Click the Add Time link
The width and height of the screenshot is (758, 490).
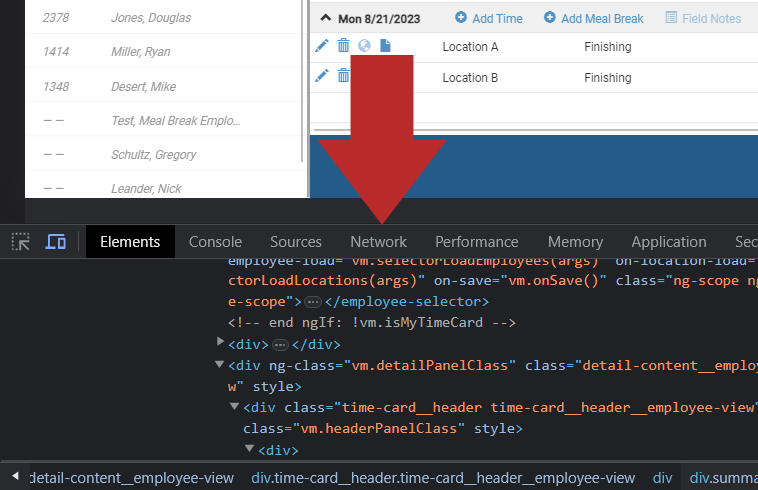coord(497,18)
